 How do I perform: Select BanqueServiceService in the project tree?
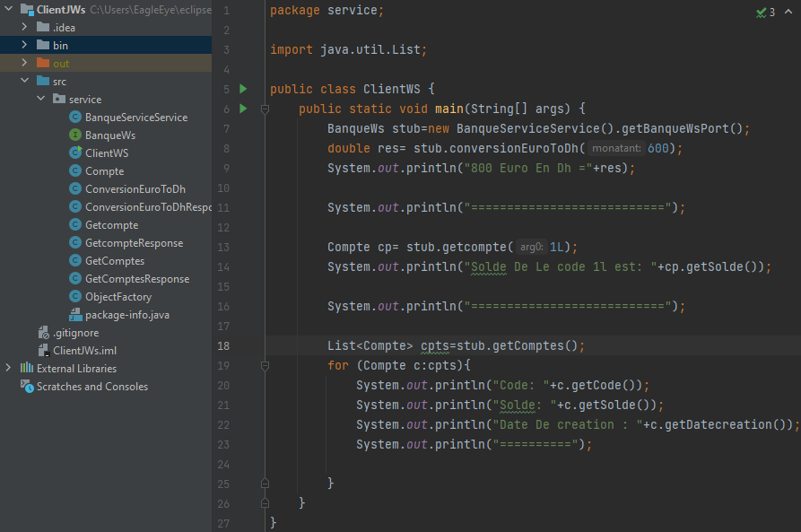click(x=136, y=117)
